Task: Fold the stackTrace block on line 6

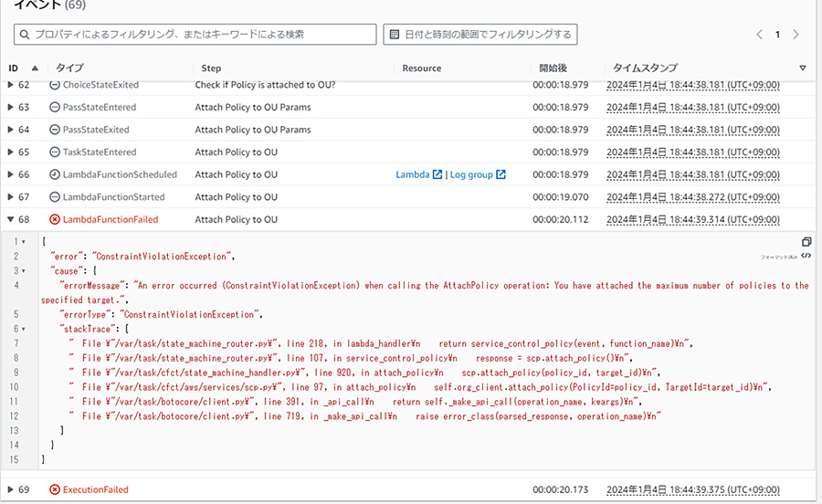Action: click(x=24, y=330)
